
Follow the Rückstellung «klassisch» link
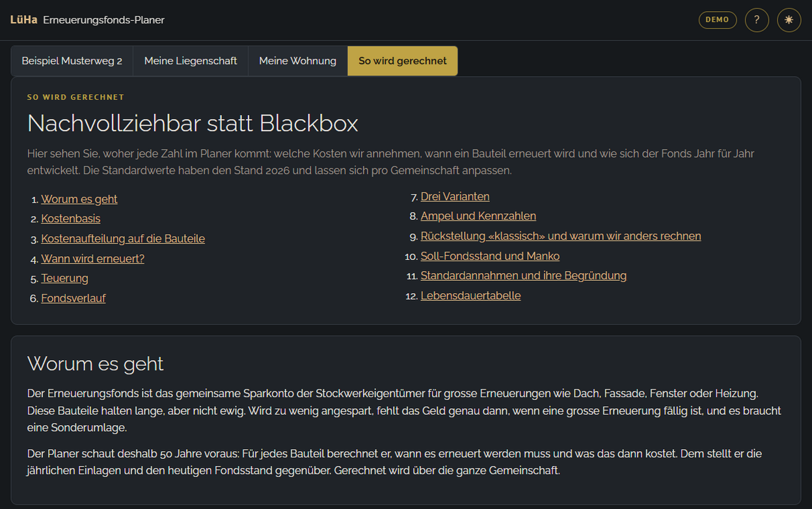561,236
